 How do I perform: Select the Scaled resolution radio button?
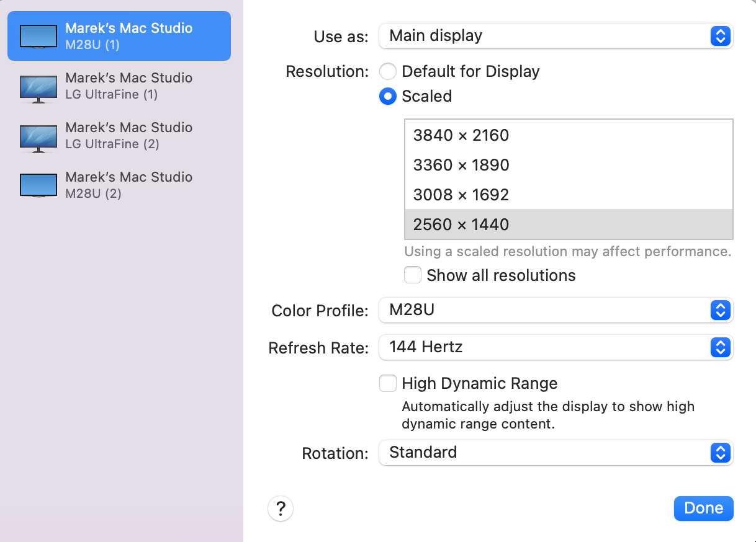[388, 97]
